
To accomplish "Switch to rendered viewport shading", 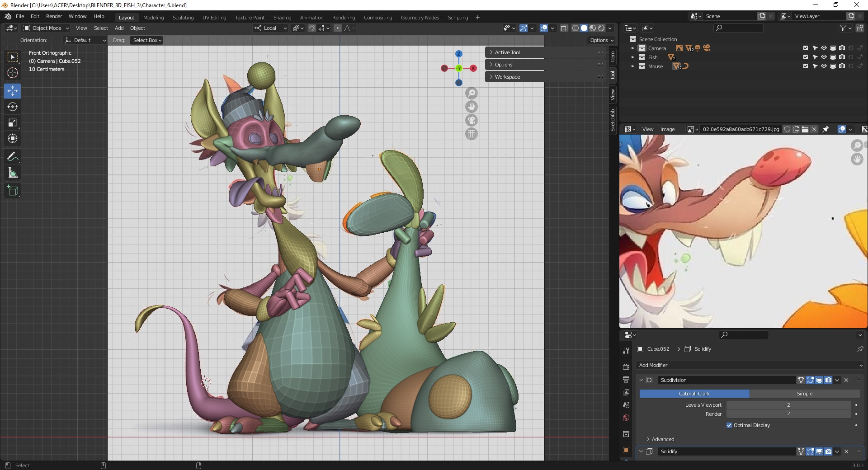I will (x=601, y=28).
